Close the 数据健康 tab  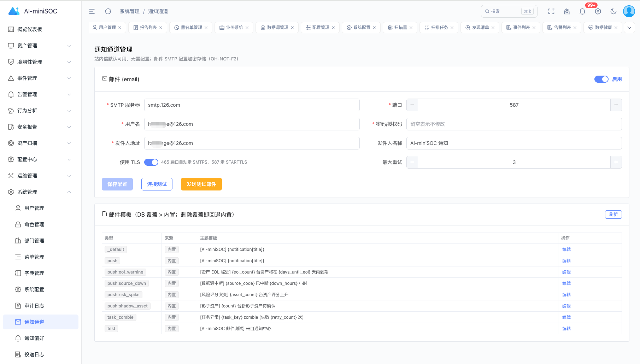(616, 28)
